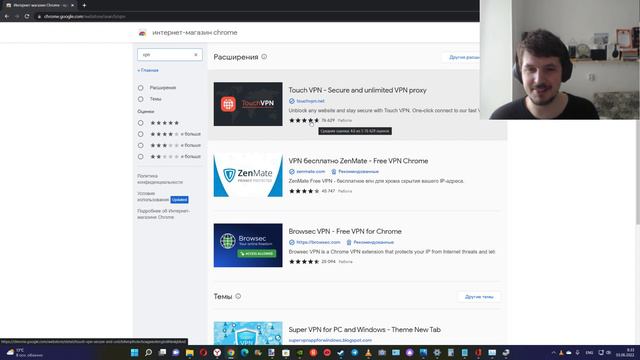Switch to Google Chrome in the taskbar
640x360 pixels.
pyautogui.click(x=231, y=352)
